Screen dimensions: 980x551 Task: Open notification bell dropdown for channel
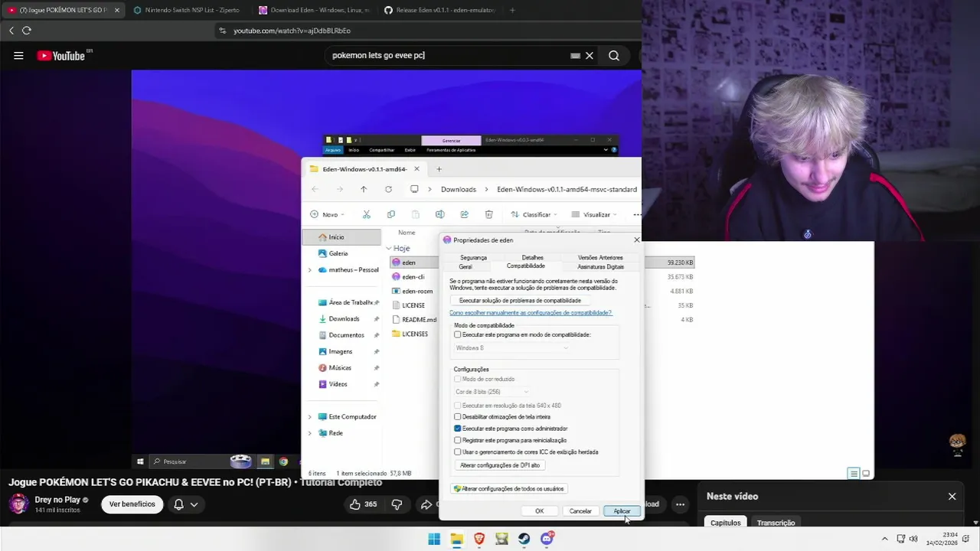point(186,504)
